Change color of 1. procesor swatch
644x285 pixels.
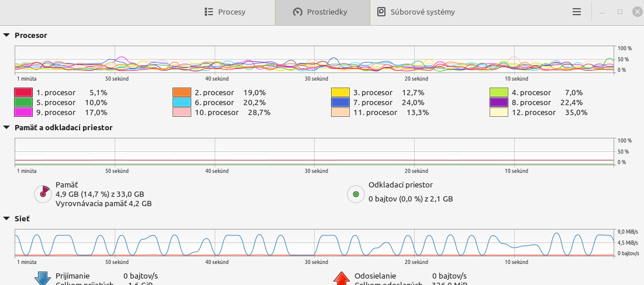23,92
